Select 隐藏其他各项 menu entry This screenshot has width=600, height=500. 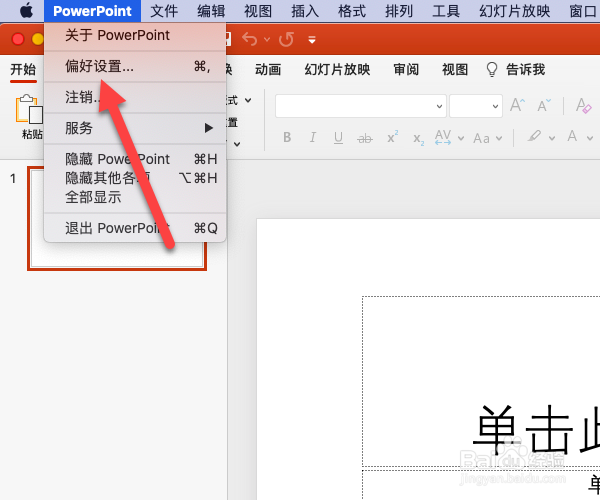[135, 178]
